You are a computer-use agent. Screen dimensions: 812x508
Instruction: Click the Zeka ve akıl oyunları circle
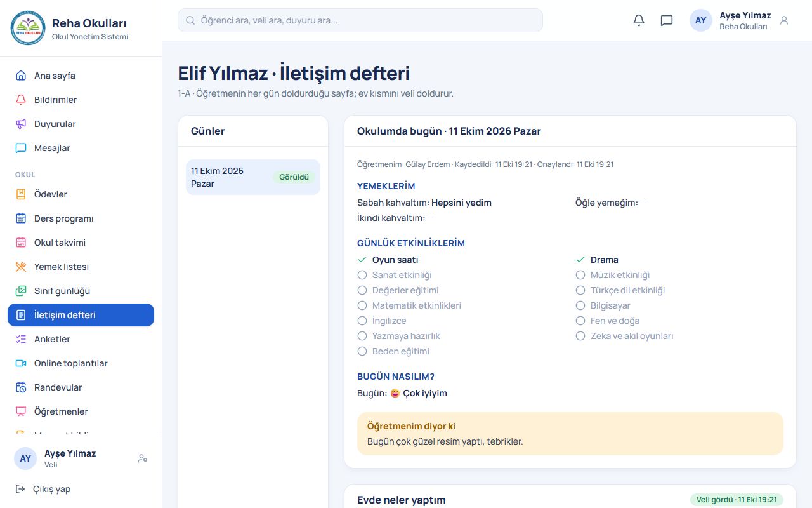point(580,336)
